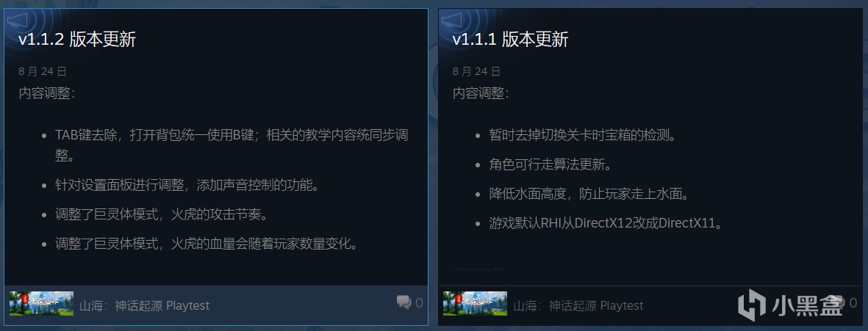Open game thumbnail in v1.1.2 card footer
The height and width of the screenshot is (331, 868).
tap(41, 303)
